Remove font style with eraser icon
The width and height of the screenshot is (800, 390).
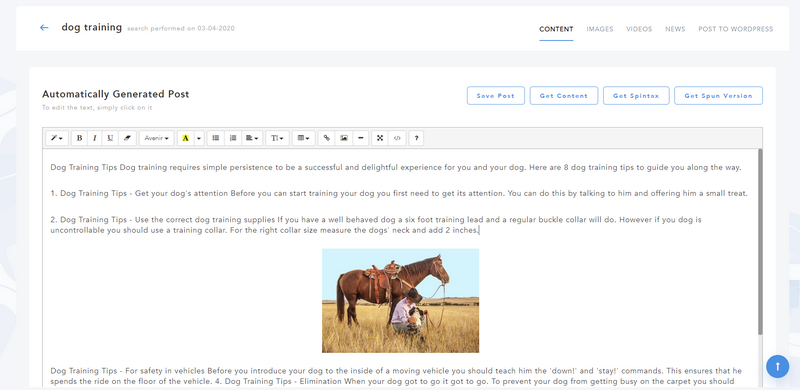pos(127,138)
